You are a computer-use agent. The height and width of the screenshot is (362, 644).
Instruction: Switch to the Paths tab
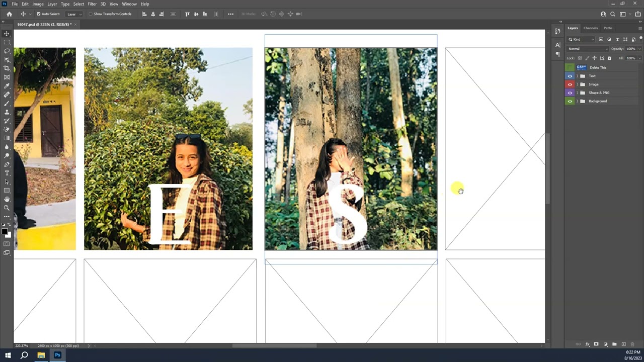click(608, 28)
